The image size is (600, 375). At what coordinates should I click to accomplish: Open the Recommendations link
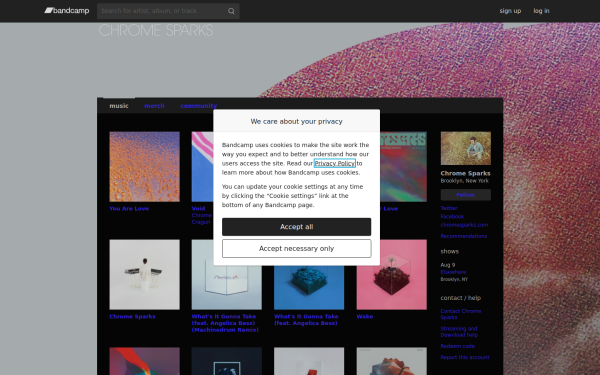pos(464,236)
